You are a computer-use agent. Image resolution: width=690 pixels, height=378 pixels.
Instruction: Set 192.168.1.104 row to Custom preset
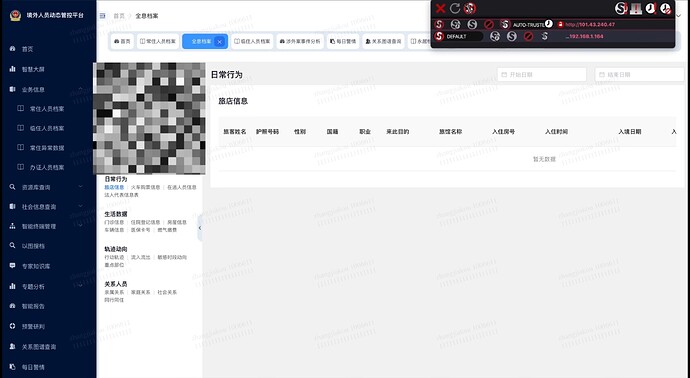545,37
